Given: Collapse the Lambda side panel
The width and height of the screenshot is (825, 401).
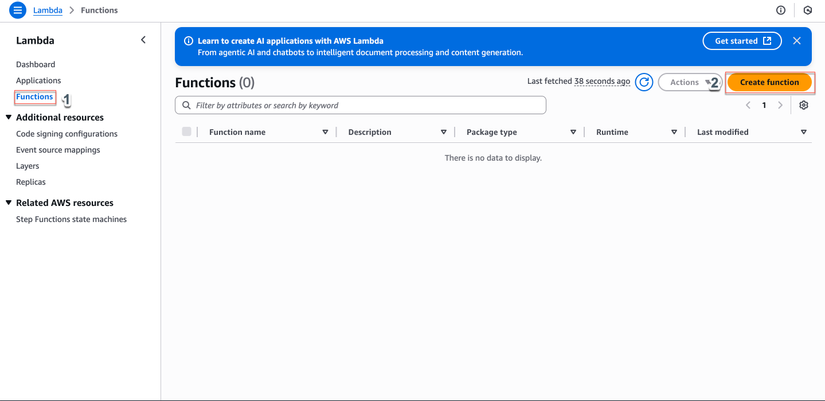Looking at the screenshot, I should [x=143, y=40].
